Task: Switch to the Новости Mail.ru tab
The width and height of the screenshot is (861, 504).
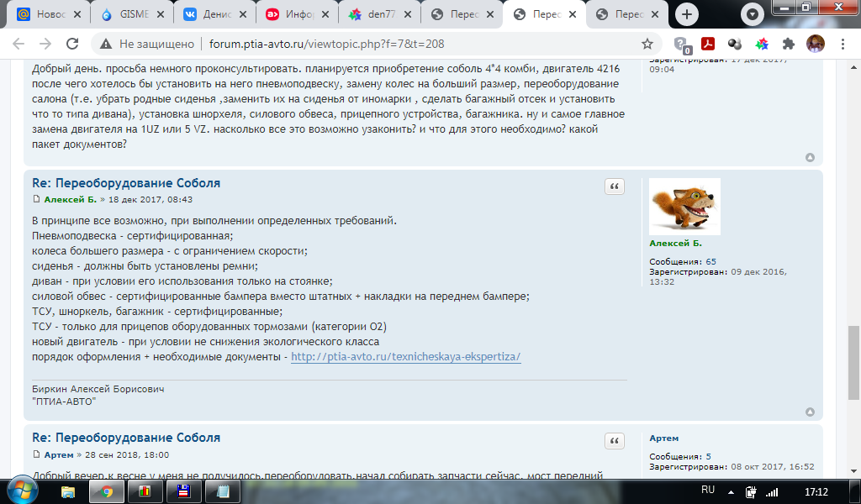Action: (48, 14)
